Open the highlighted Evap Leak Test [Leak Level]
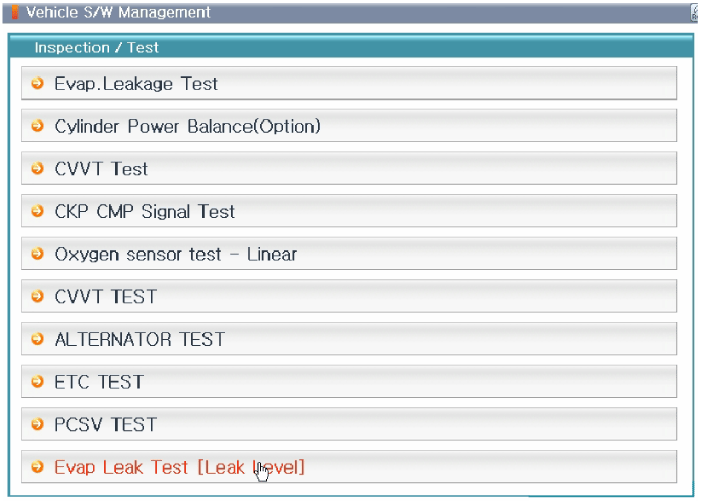 tap(179, 467)
